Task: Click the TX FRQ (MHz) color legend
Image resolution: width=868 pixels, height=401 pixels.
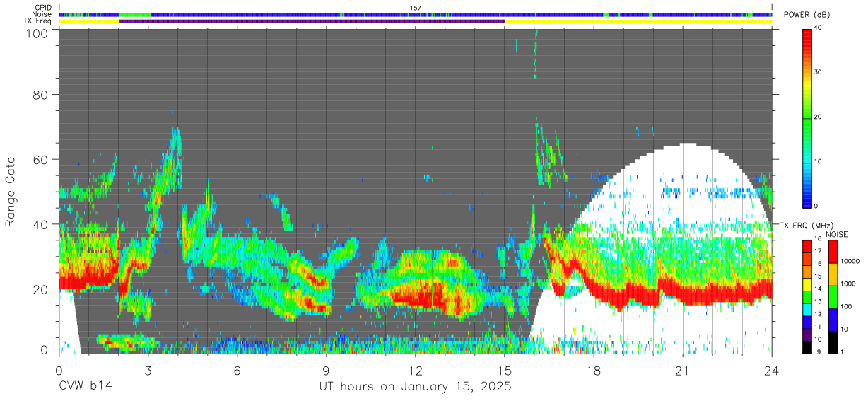Action: pyautogui.click(x=807, y=297)
